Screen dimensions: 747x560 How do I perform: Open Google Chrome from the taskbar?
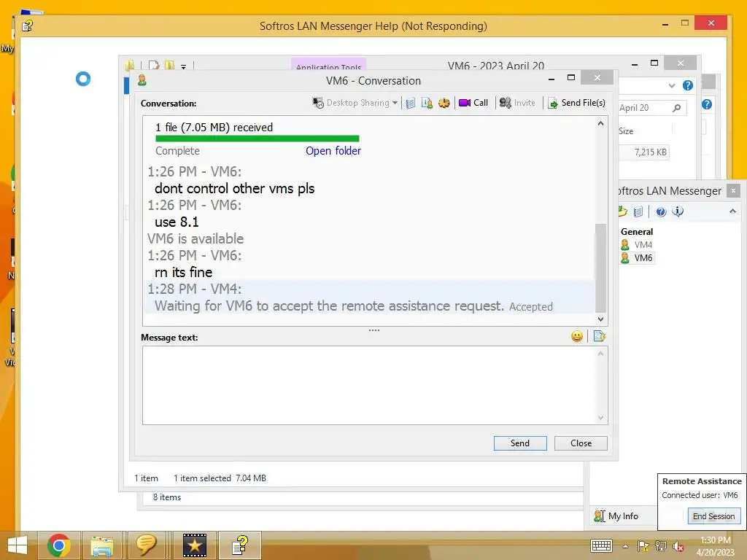click(x=59, y=545)
